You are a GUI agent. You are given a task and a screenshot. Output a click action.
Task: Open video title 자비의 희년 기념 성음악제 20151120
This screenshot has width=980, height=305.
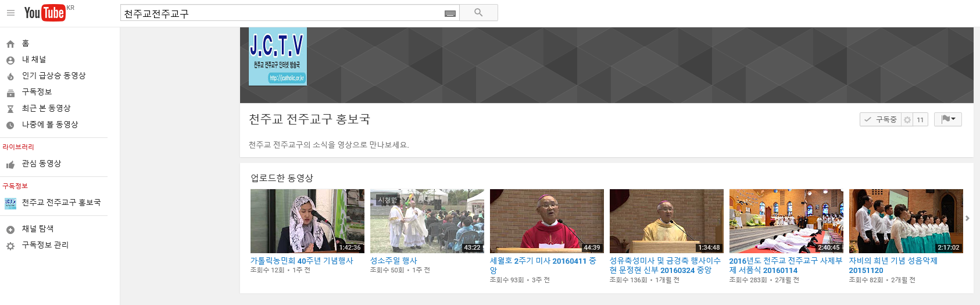[893, 265]
